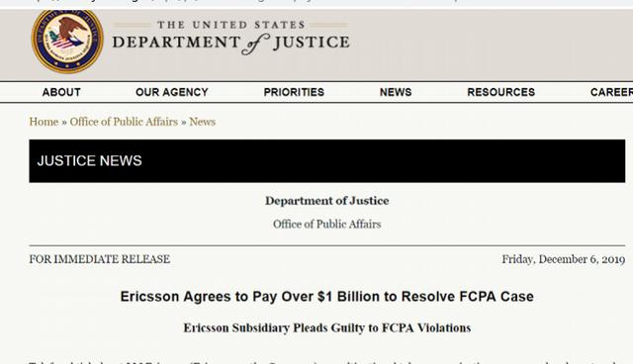Click the first paragraph of the press release
Screen dimensions: 633x364
(x=323, y=362)
